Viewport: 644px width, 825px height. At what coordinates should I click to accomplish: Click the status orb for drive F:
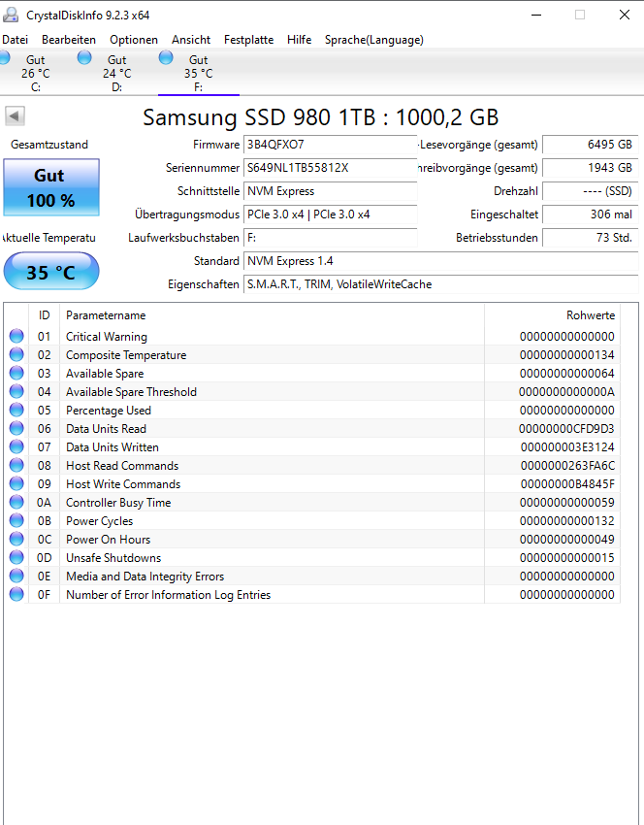(166, 57)
